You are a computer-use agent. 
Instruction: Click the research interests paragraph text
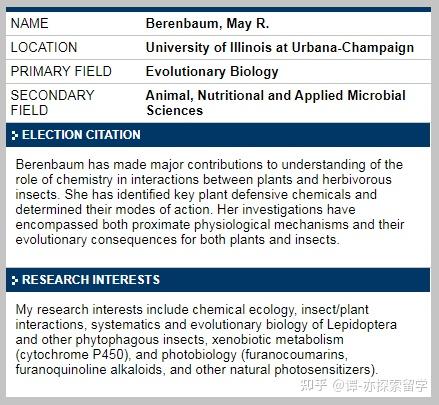[x=206, y=340]
